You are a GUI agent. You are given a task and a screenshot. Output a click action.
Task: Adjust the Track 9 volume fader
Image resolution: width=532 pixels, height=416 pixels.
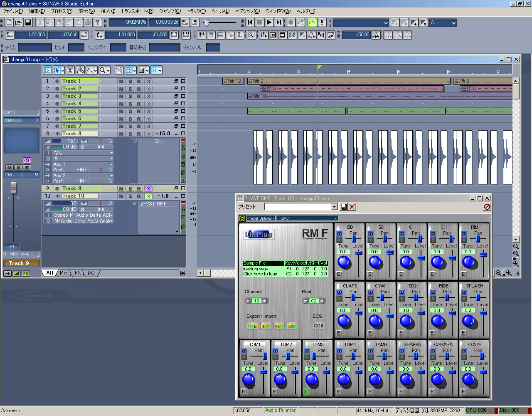tap(14, 188)
